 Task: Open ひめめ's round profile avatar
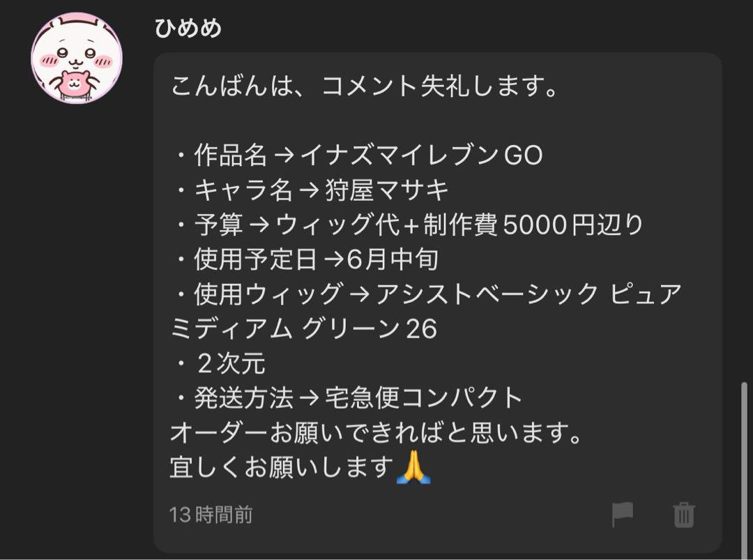(x=77, y=58)
